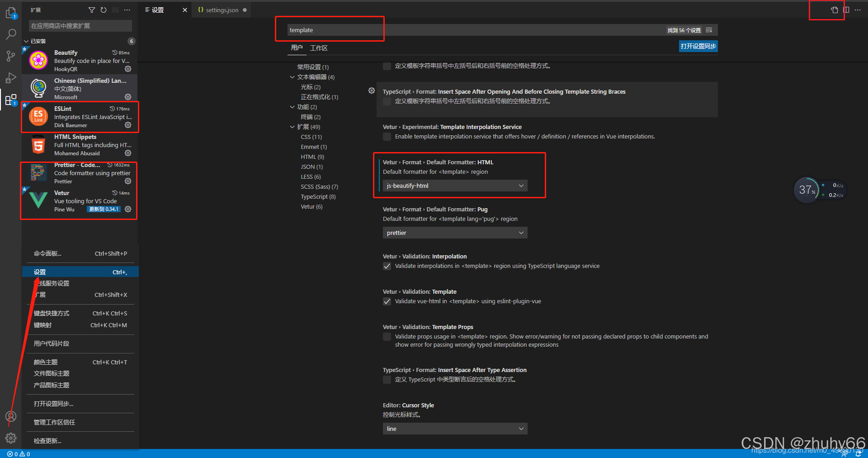Image resolution: width=868 pixels, height=458 pixels.
Task: Click the Prettier extension gear icon
Action: point(128,181)
